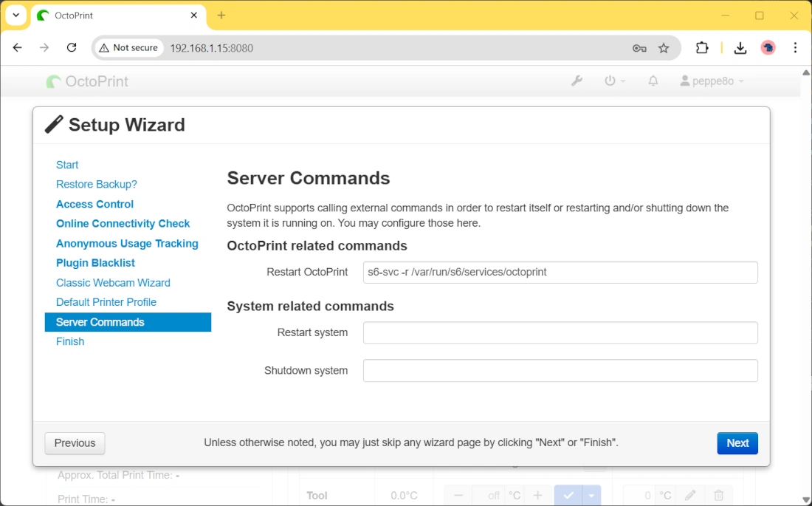
Task: Open the browser extensions puzzle icon
Action: point(702,48)
